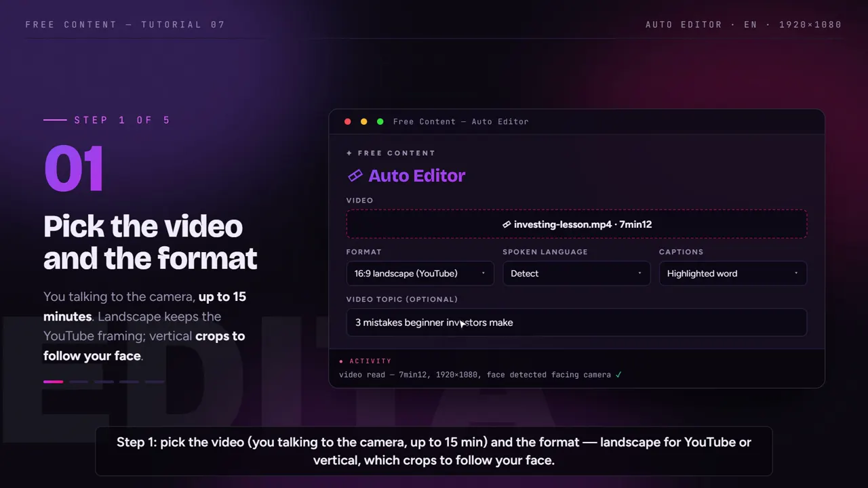Click the window title 'Free Content — Auto Editor'

[x=461, y=121]
